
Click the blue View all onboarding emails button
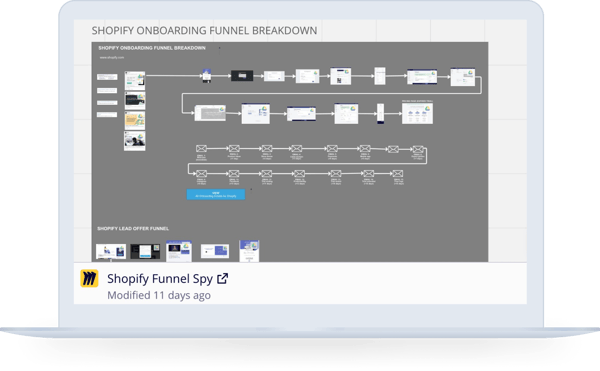tap(216, 194)
